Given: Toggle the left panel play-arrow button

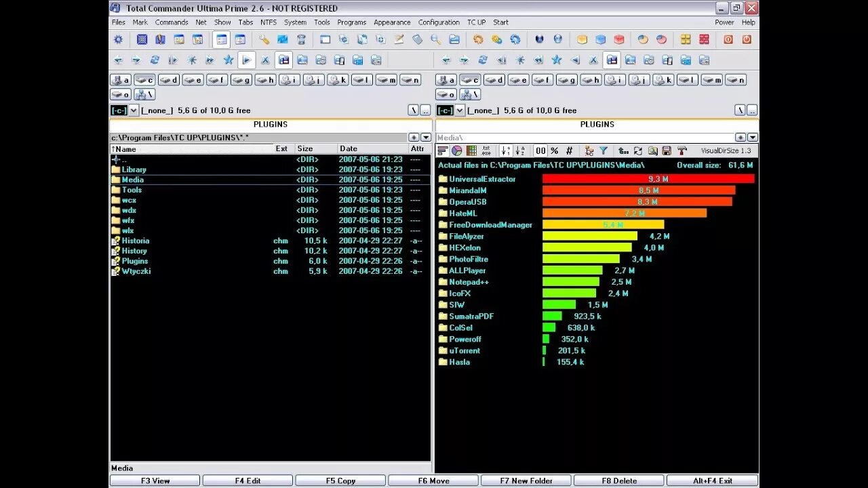Looking at the screenshot, I should click(247, 60).
